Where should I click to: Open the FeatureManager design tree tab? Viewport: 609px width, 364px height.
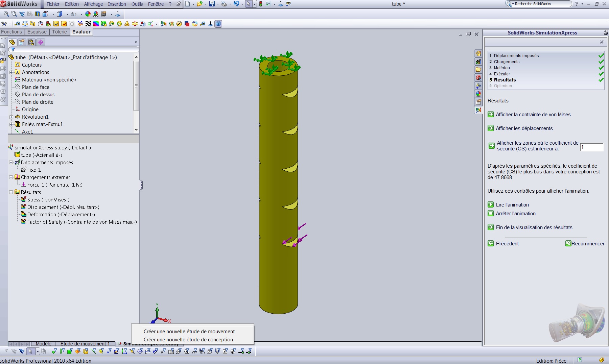tap(12, 42)
